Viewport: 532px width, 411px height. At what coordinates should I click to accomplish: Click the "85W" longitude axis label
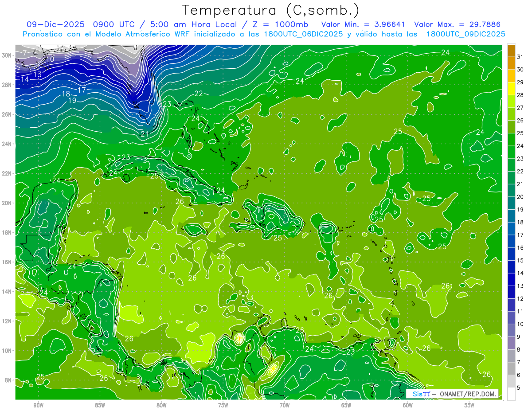click(x=100, y=405)
